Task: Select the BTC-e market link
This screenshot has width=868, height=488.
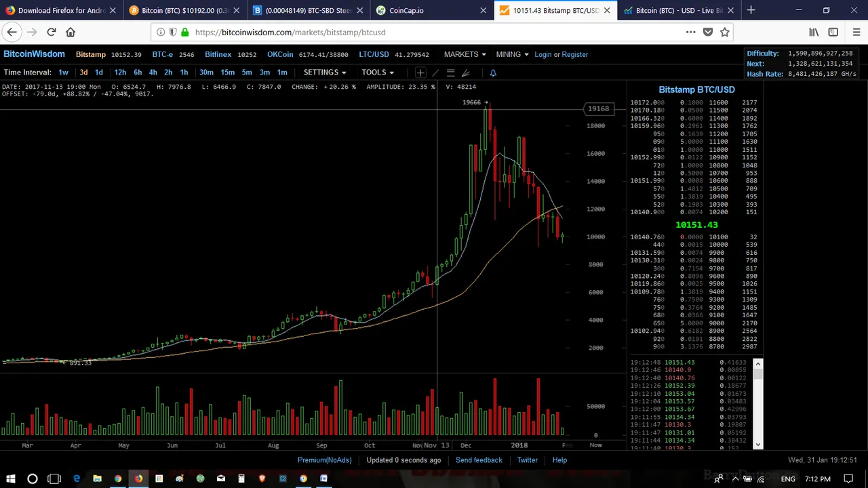Action: click(162, 54)
